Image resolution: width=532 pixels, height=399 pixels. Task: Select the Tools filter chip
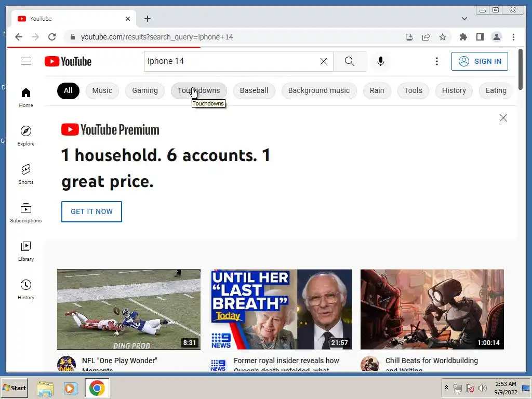pos(413,90)
